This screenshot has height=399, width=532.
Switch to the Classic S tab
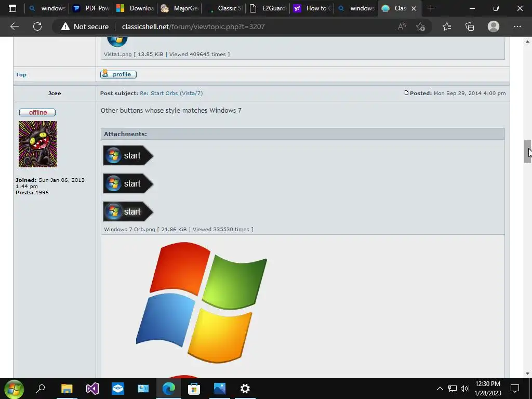223,8
